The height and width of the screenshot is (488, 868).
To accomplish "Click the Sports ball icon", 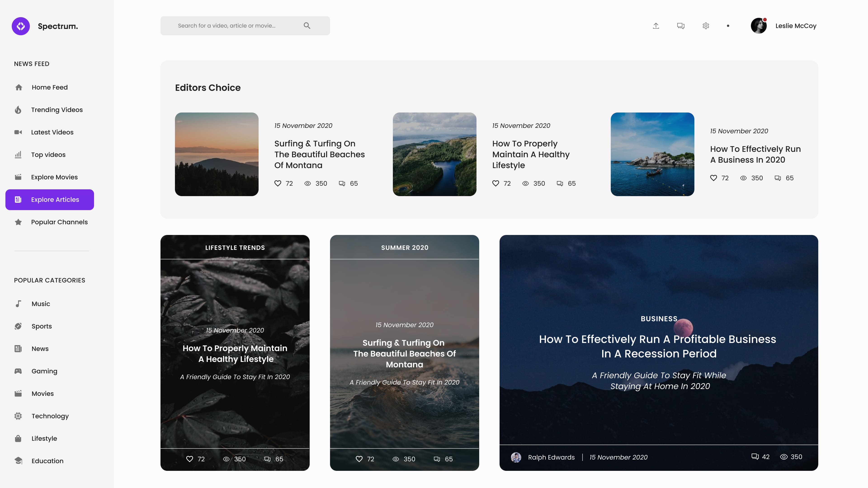I will [x=18, y=326].
